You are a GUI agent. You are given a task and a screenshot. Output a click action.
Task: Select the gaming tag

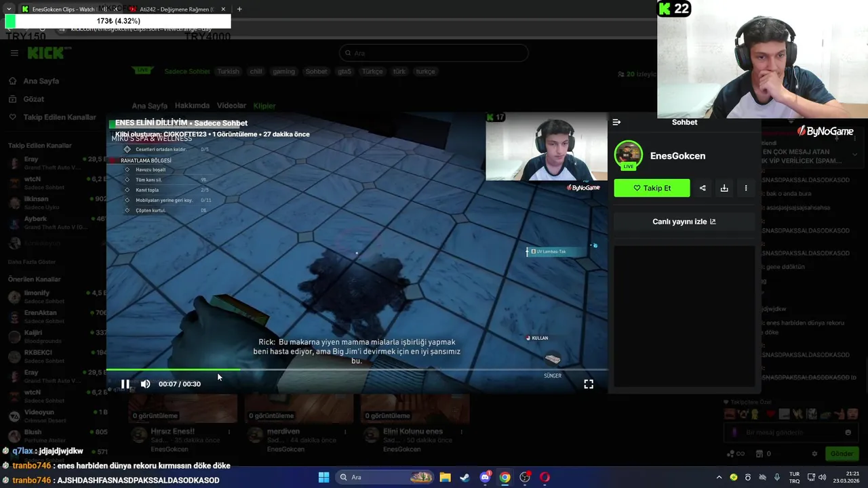click(284, 71)
